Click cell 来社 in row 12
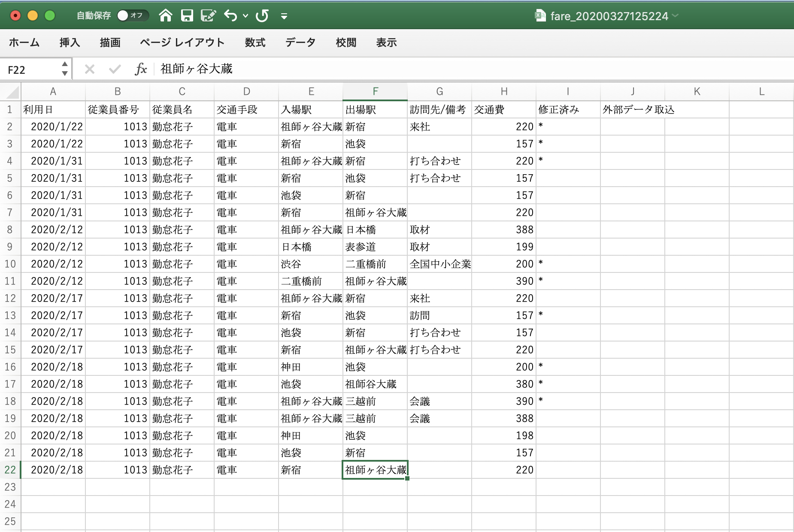This screenshot has width=794, height=532. 439,298
